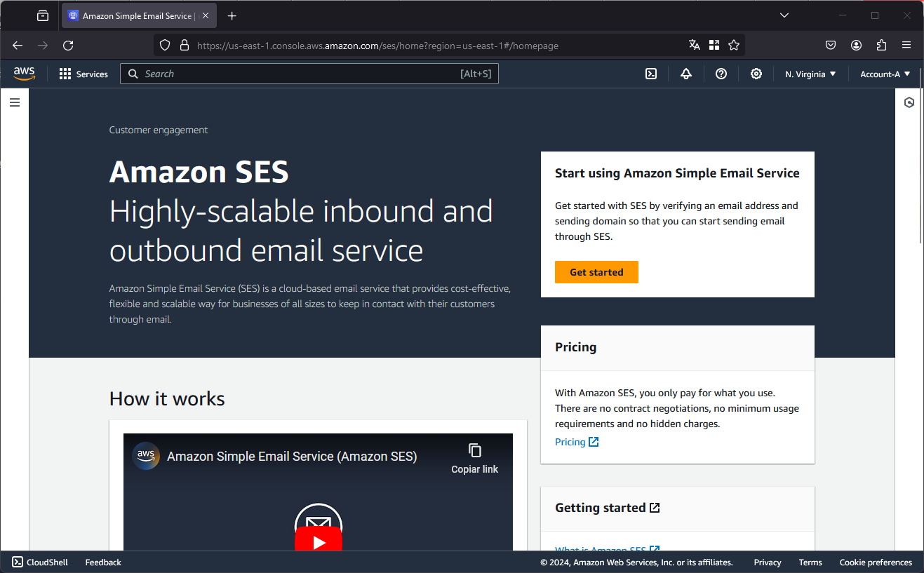The width and height of the screenshot is (924, 573).
Task: Translate this page icon in address bar
Action: point(695,45)
